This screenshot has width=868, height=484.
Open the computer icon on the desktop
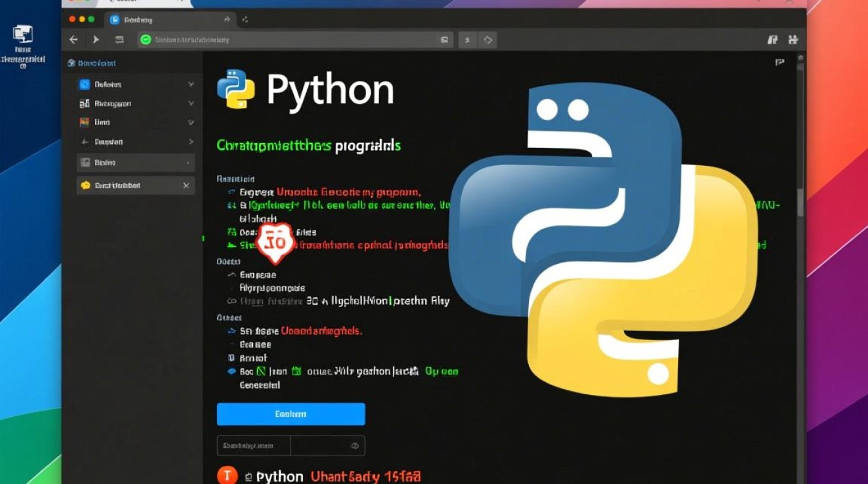[23, 34]
